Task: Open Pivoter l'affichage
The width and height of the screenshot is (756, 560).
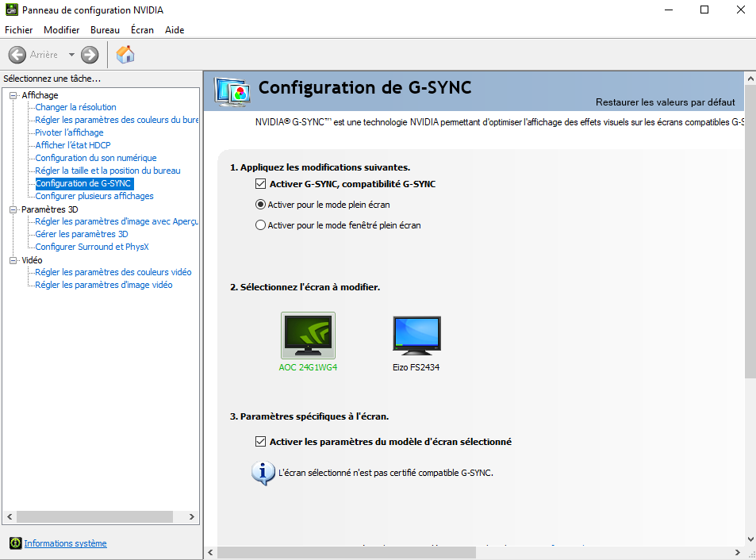Action: [70, 132]
